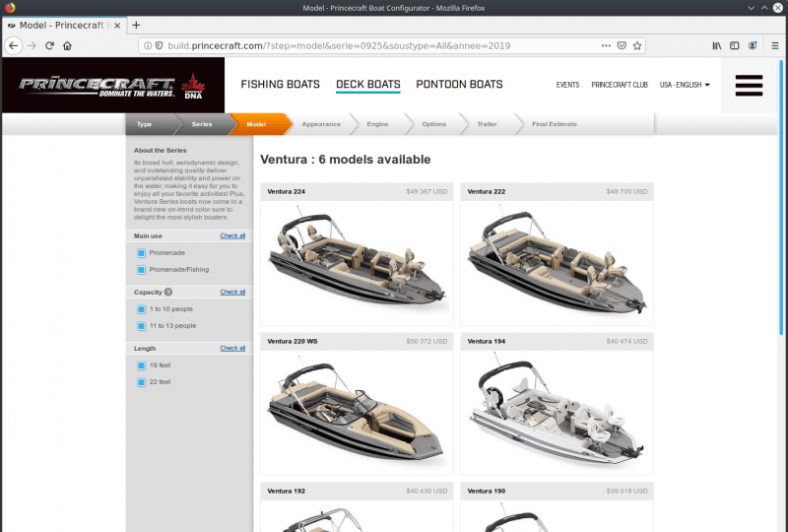Open the Deck Boats menu
This screenshot has width=788, height=532.
click(367, 85)
